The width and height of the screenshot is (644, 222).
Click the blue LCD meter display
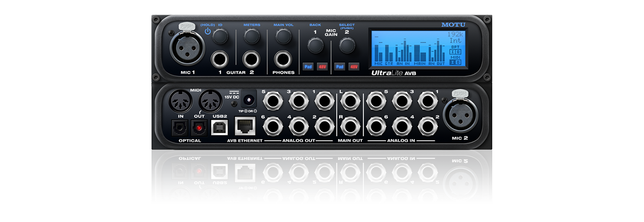point(418,48)
